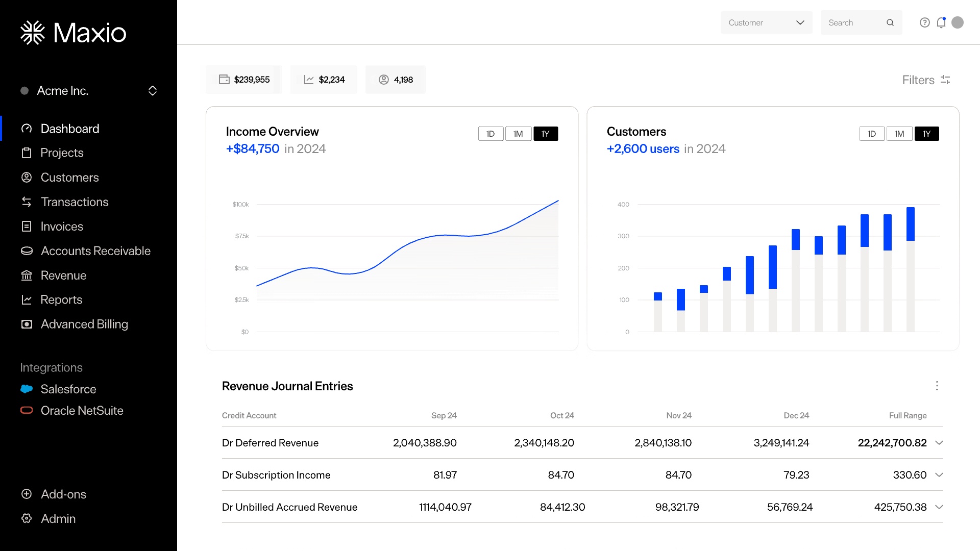Click the Oracle NetSuite red icon
Image resolution: width=980 pixels, height=551 pixels.
pyautogui.click(x=27, y=410)
